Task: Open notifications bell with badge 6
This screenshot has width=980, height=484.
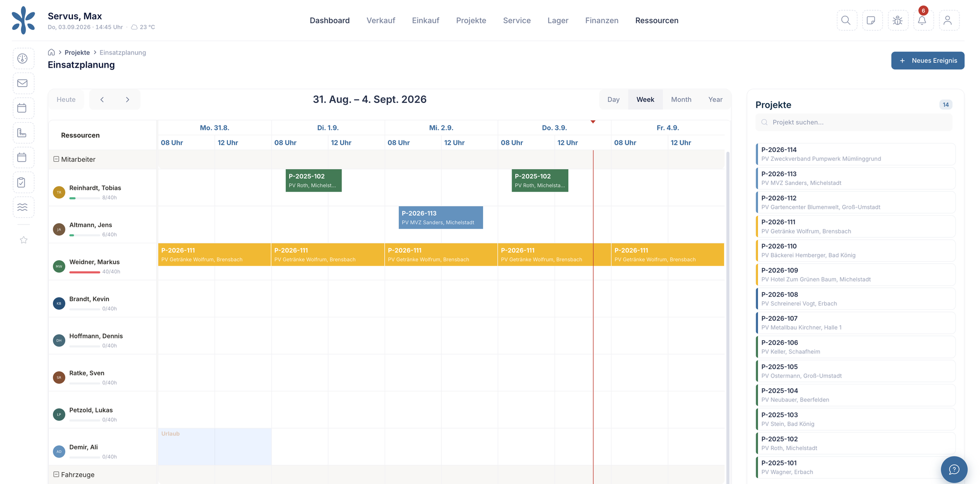Action: (923, 21)
